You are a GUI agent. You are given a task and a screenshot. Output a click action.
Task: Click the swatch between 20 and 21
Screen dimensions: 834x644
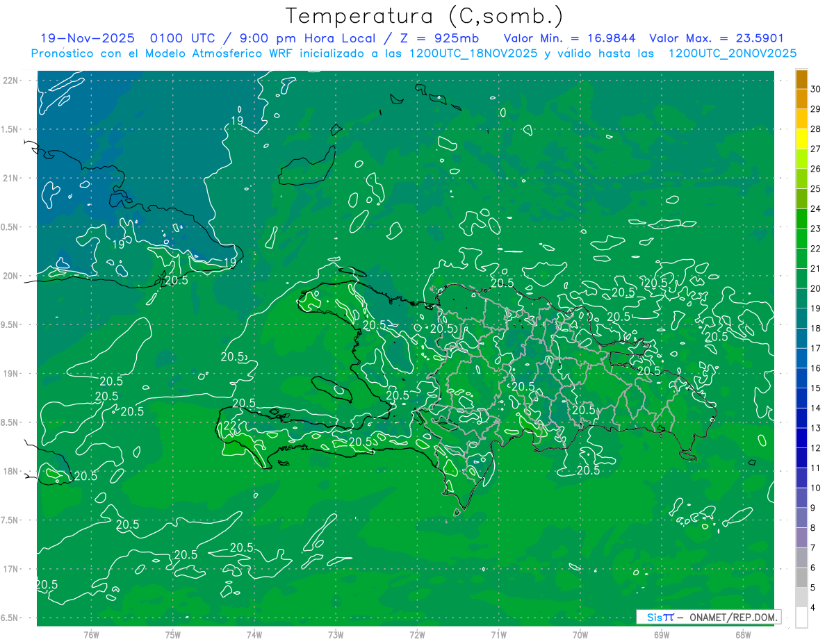point(802,279)
